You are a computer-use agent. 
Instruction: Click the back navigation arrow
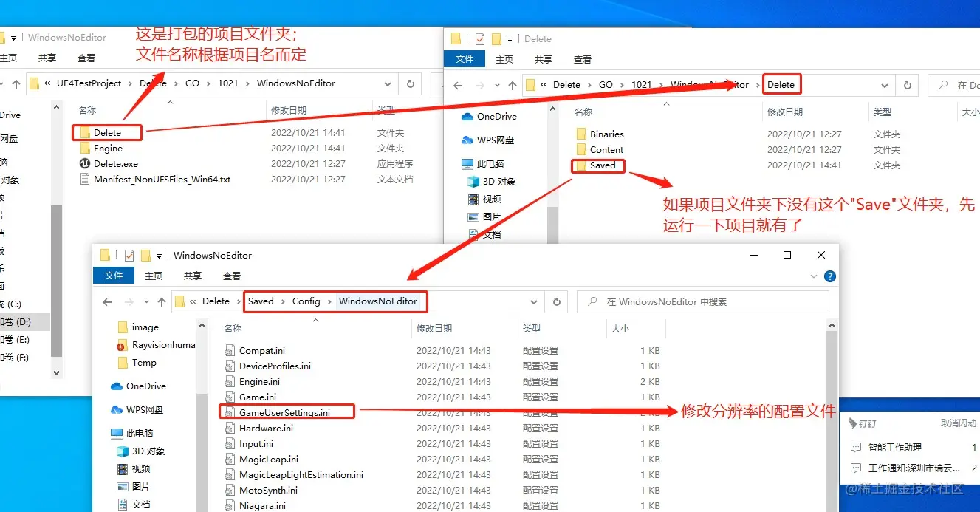click(106, 301)
